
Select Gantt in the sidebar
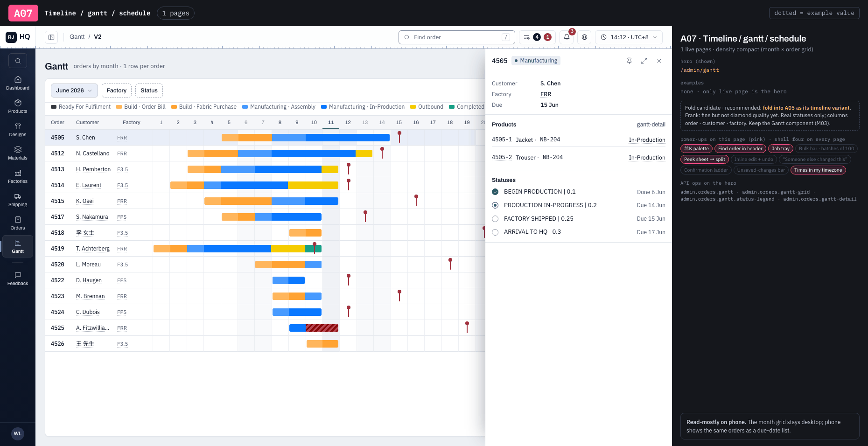tap(18, 246)
